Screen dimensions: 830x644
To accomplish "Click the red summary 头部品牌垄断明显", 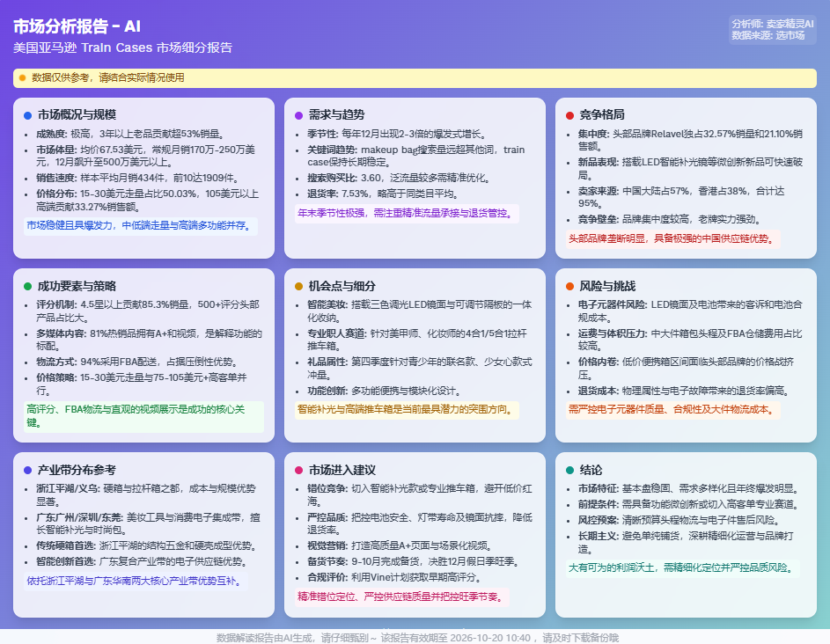I will click(672, 238).
